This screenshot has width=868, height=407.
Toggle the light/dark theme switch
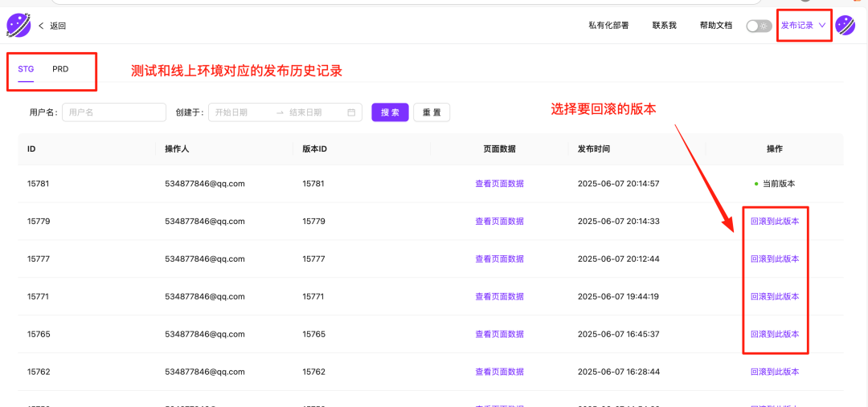tap(758, 26)
